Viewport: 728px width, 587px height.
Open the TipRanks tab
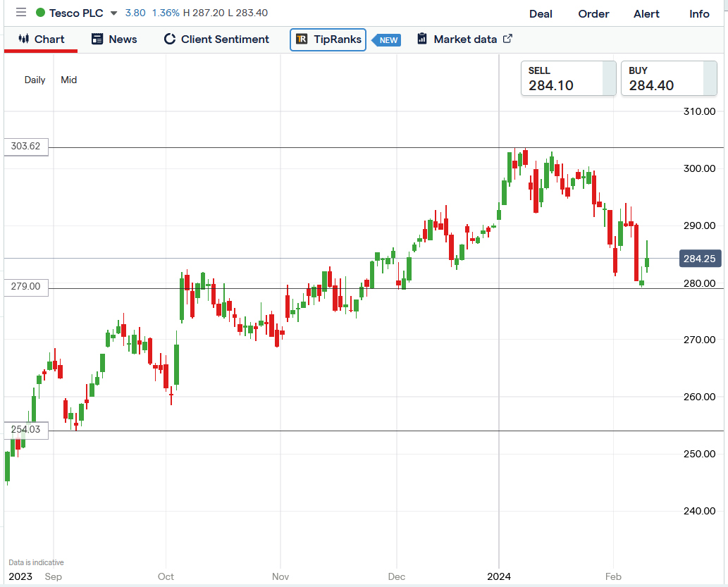[x=328, y=39]
